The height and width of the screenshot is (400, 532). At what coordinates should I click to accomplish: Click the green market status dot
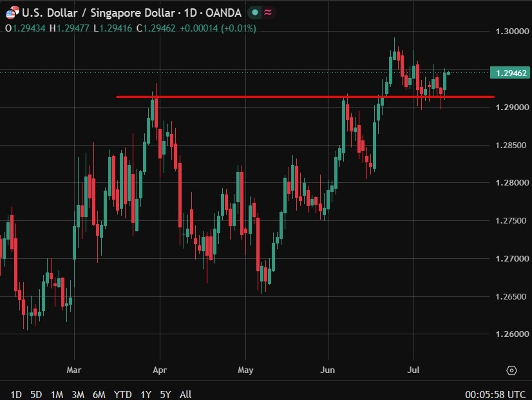pos(255,12)
